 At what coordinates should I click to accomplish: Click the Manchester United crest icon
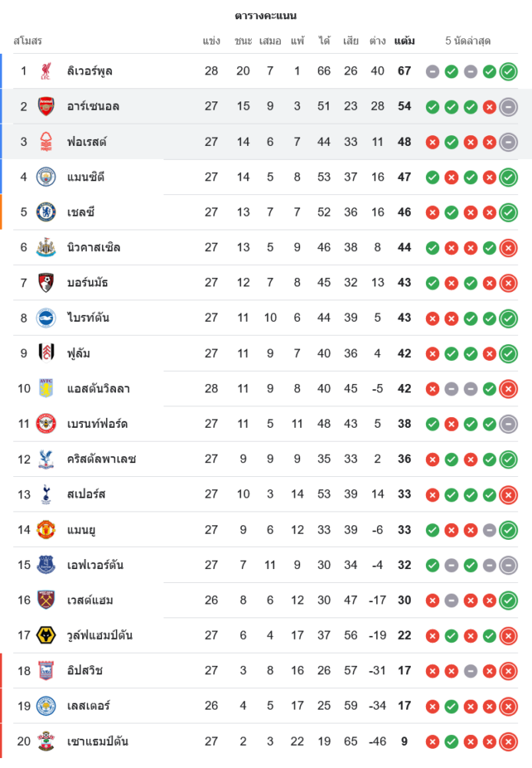pos(46,530)
